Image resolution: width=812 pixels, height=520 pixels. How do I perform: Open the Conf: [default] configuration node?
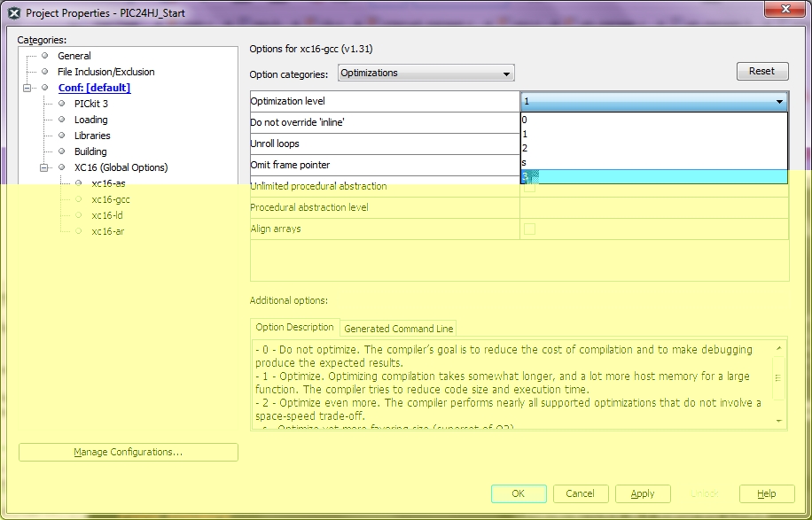[94, 88]
